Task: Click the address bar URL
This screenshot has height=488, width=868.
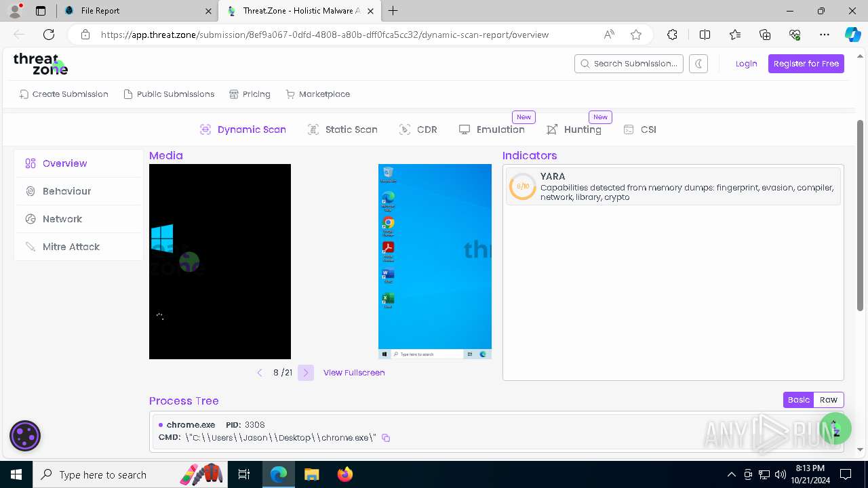Action: tap(325, 35)
